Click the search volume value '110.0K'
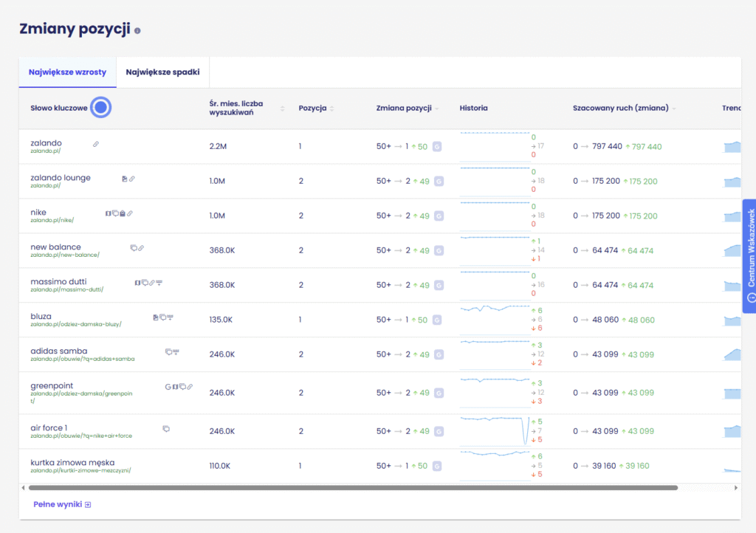756x533 pixels. pyautogui.click(x=220, y=466)
